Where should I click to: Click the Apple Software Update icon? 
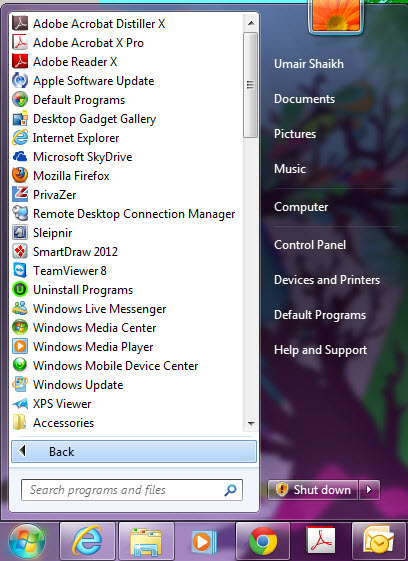click(x=20, y=81)
